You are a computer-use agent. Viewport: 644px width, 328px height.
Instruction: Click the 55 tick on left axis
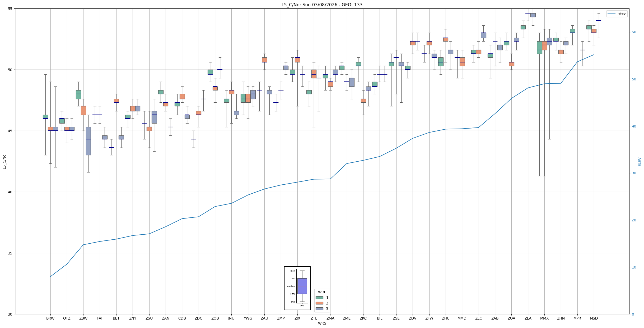pos(10,9)
